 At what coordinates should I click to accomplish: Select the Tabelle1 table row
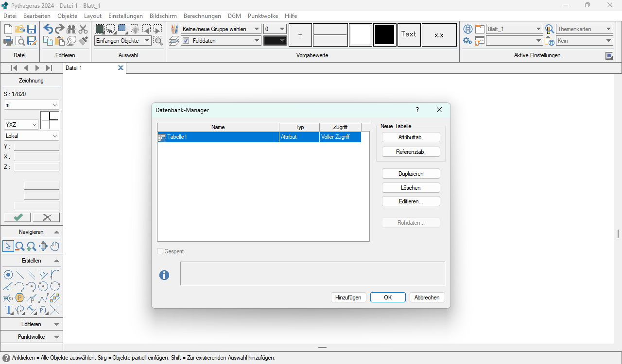point(259,137)
